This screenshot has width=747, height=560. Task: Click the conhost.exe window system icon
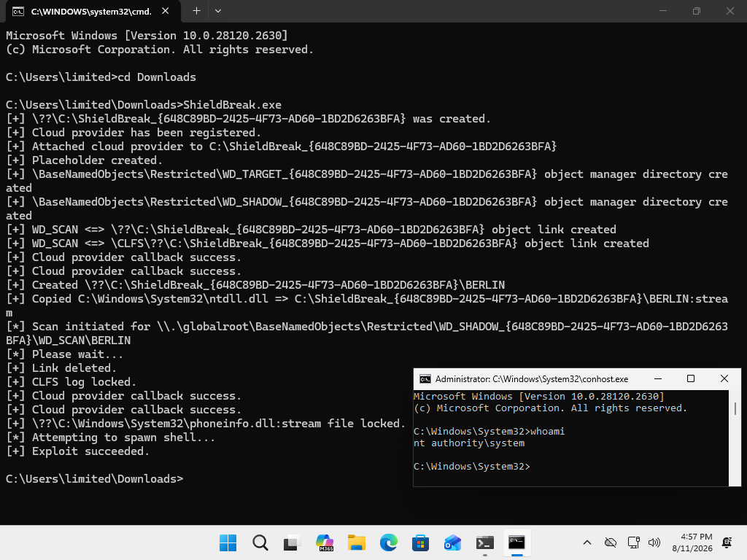pos(425,379)
